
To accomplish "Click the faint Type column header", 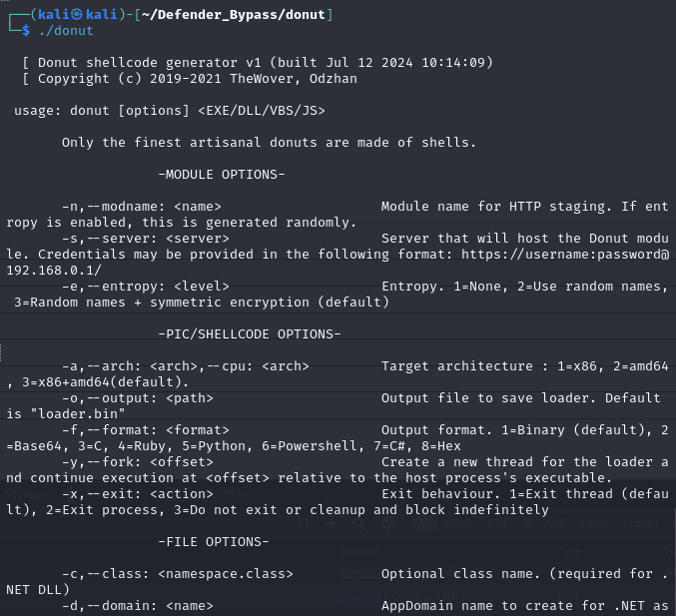I will click(x=570, y=551).
